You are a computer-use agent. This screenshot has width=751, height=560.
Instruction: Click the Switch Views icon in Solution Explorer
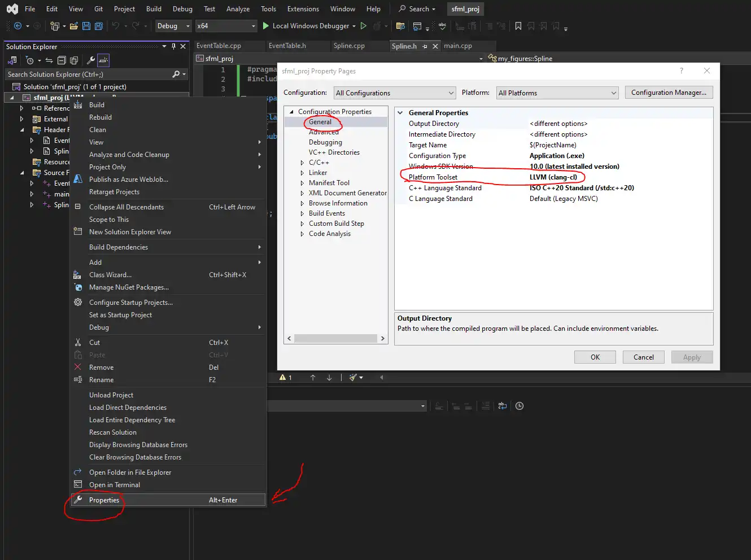click(12, 60)
